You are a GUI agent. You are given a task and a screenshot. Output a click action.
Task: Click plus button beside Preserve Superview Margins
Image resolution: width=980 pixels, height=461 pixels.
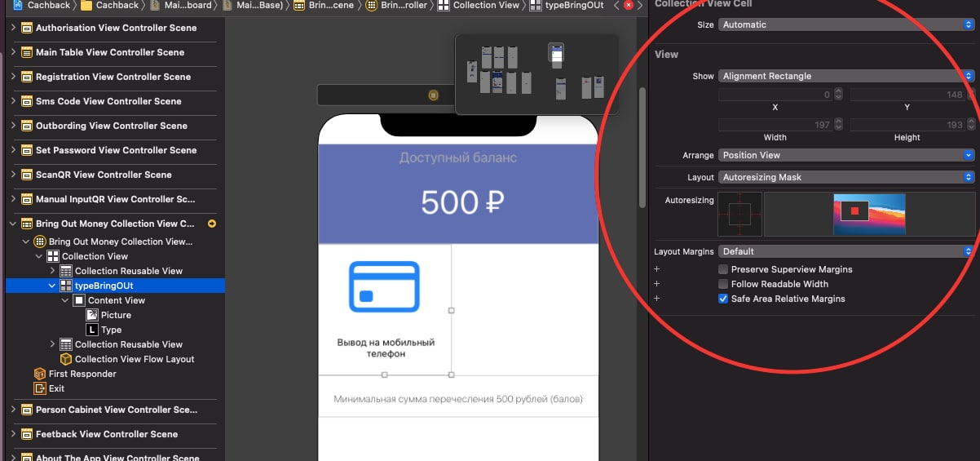657,269
